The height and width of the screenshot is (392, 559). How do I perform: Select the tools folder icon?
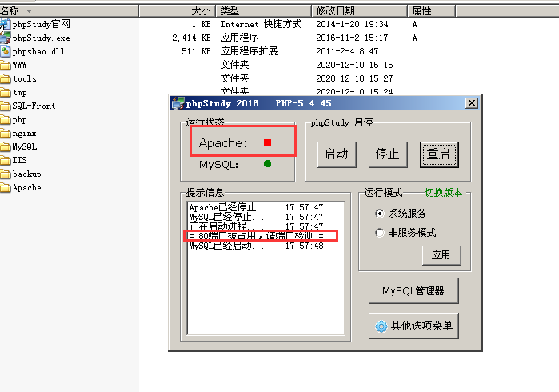click(6, 78)
